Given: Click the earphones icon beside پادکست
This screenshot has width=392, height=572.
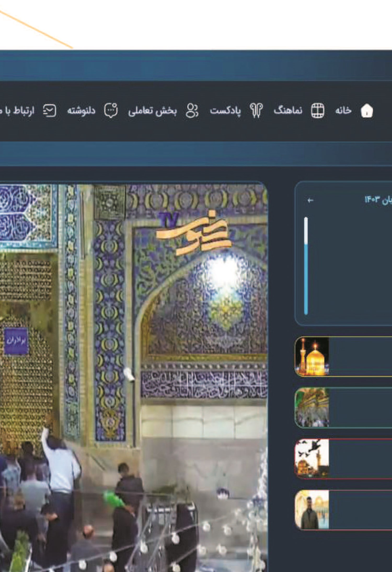Looking at the screenshot, I should point(256,111).
